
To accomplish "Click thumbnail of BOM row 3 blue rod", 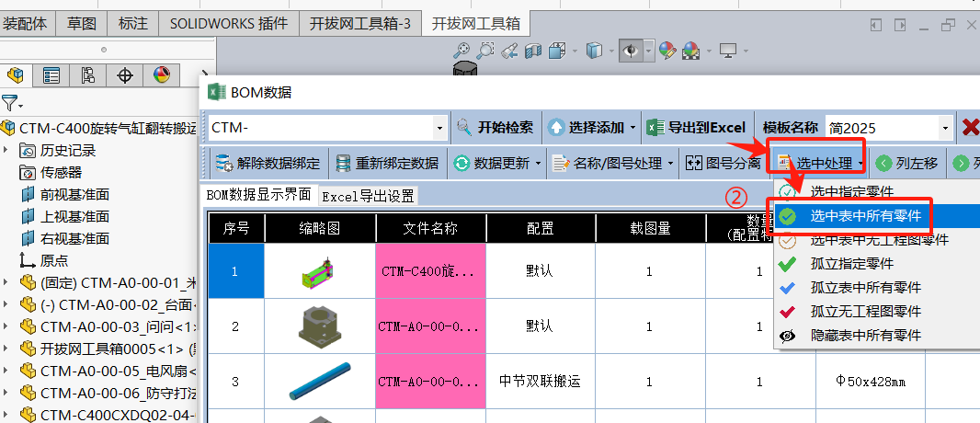I will coord(320,381).
